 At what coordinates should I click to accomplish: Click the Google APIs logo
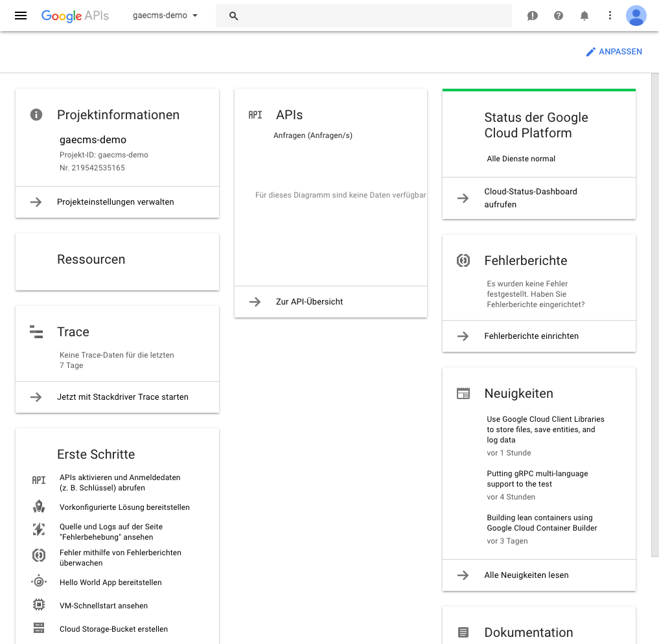click(x=75, y=16)
